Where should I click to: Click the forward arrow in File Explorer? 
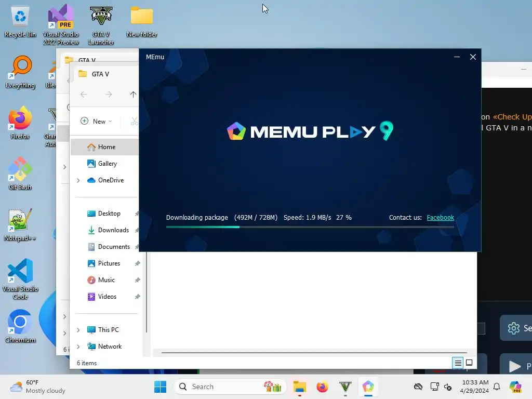108,95
